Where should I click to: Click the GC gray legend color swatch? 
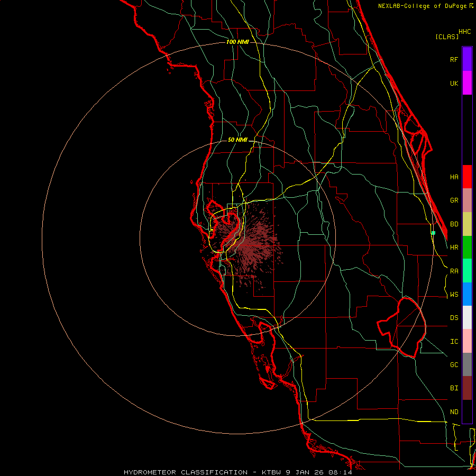[467, 364]
